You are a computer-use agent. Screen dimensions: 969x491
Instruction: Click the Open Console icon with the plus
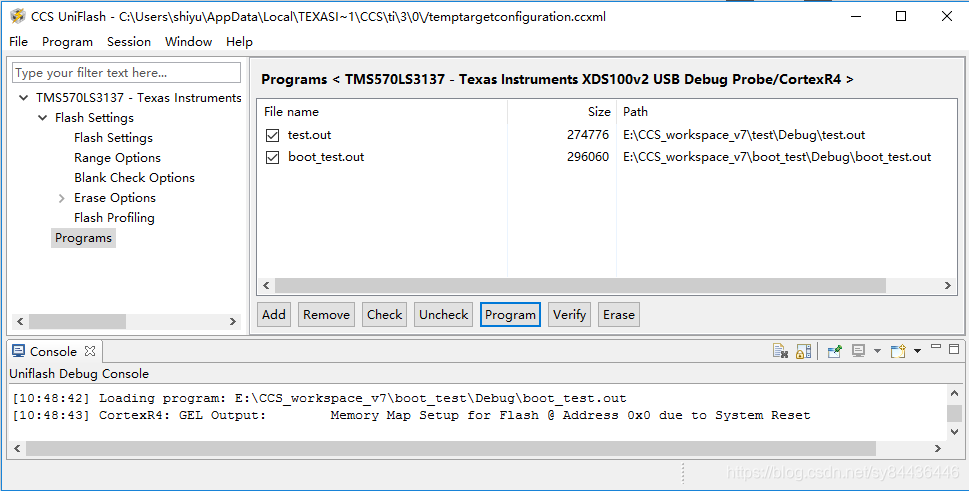[x=898, y=351]
